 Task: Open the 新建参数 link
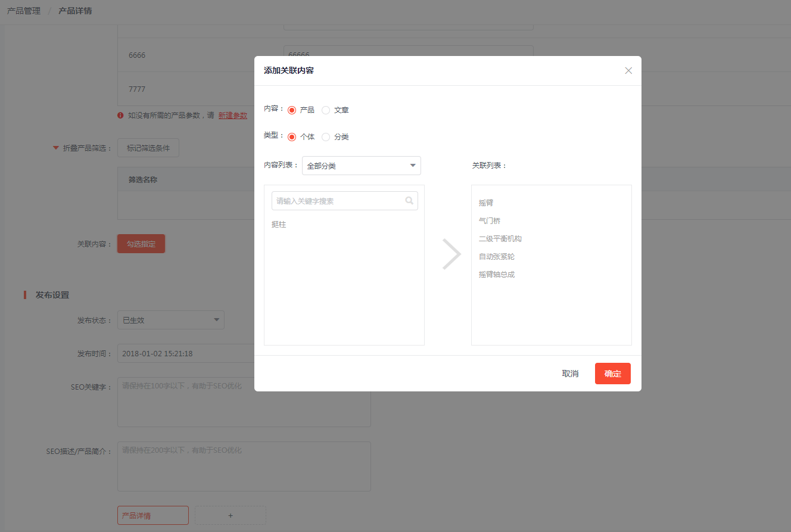click(233, 116)
